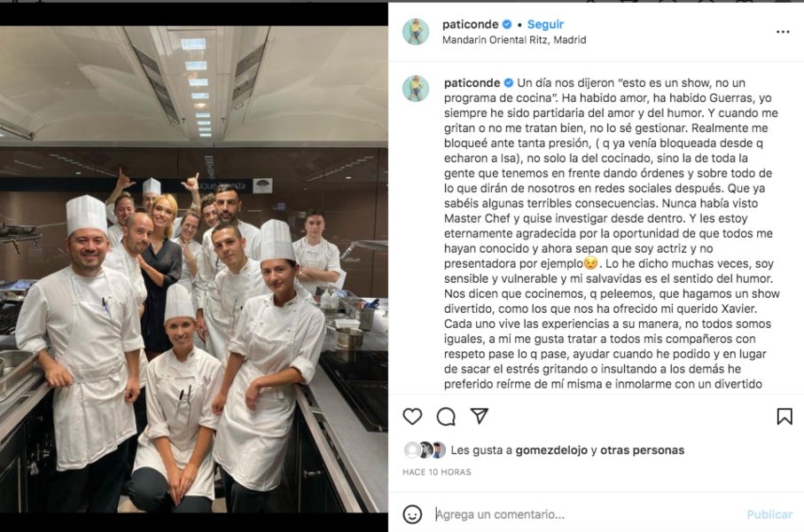Open paticonde avatar beside caption
The width and height of the screenshot is (804, 532).
[x=416, y=89]
